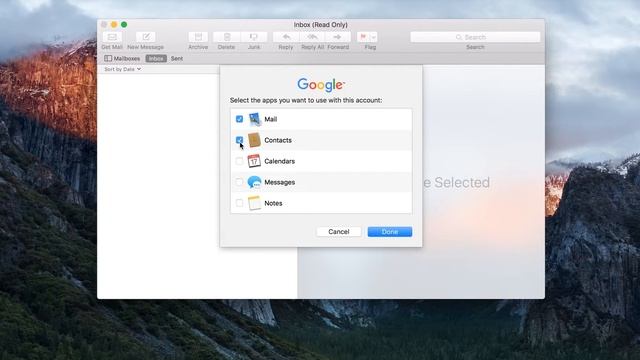This screenshot has height=360, width=640.
Task: Click the green zoom window button
Action: (x=124, y=24)
